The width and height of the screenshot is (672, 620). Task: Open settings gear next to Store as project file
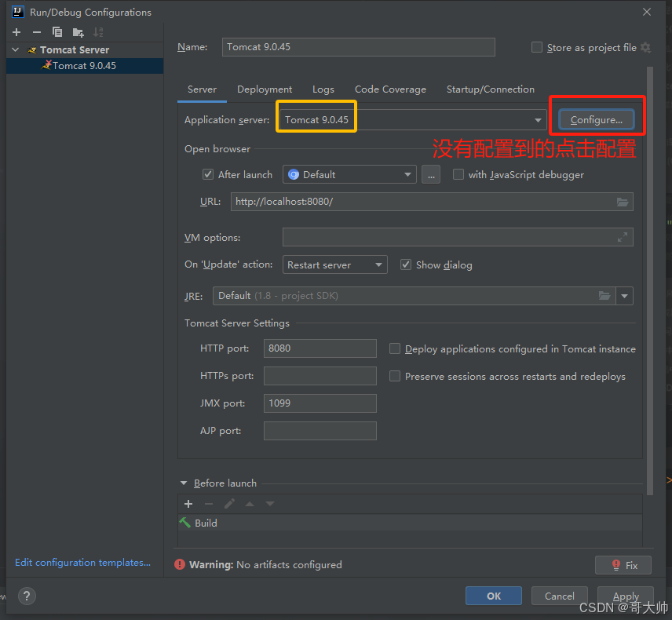645,48
